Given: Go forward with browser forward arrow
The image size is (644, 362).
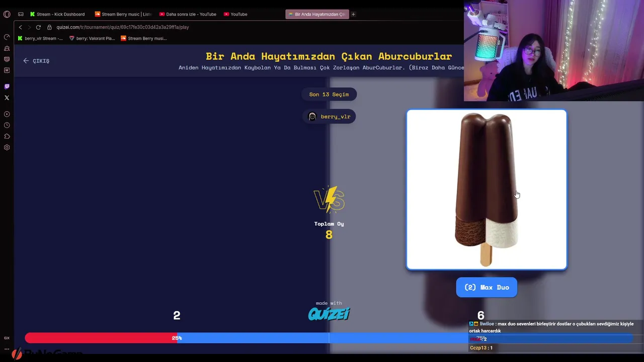Looking at the screenshot, I should point(29,27).
